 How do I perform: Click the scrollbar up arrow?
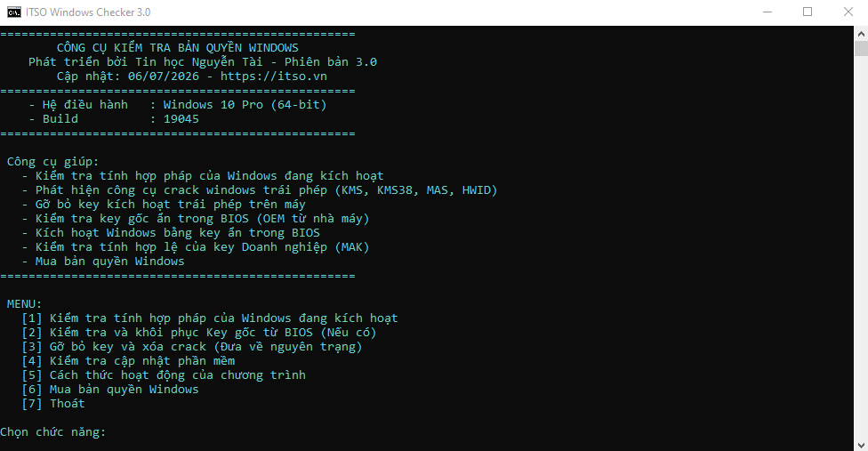click(x=861, y=33)
